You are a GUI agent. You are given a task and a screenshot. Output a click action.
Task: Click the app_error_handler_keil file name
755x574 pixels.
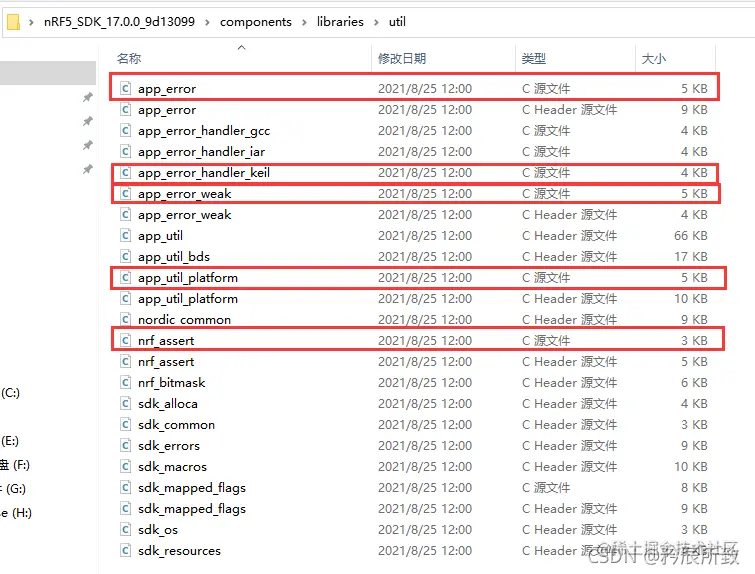pyautogui.click(x=204, y=173)
